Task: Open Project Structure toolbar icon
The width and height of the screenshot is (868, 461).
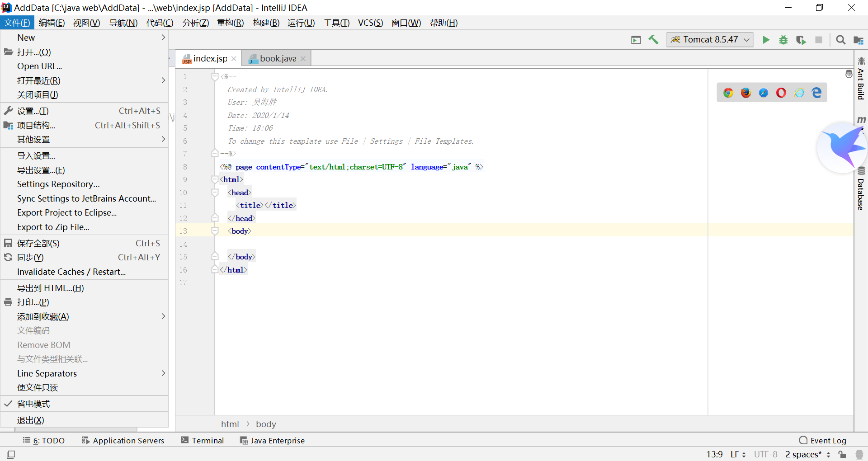Action: (x=859, y=40)
